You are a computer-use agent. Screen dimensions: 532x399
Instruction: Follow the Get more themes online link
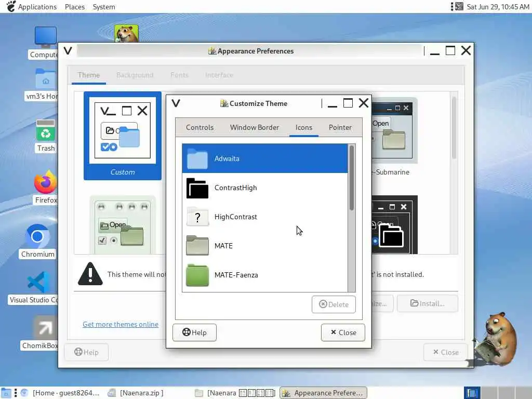(121, 324)
